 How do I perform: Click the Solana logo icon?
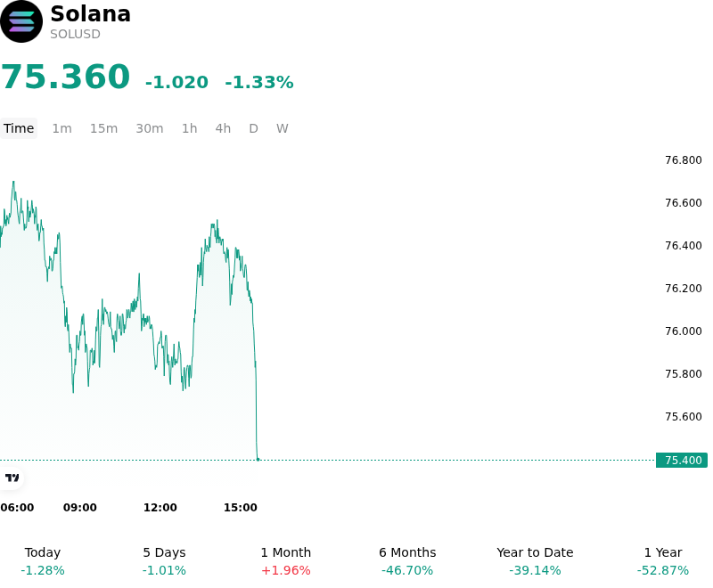coord(20,21)
